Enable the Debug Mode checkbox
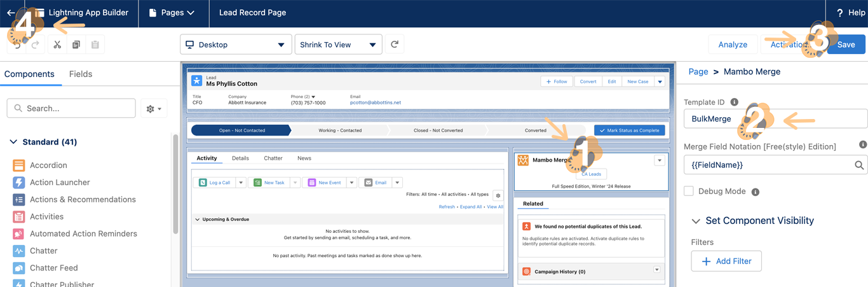This screenshot has height=287, width=868. [x=689, y=191]
